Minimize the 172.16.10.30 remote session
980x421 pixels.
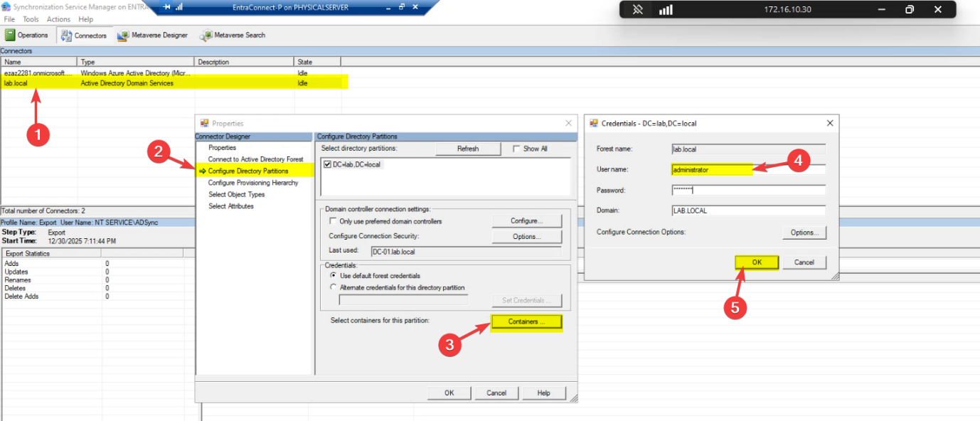click(880, 10)
